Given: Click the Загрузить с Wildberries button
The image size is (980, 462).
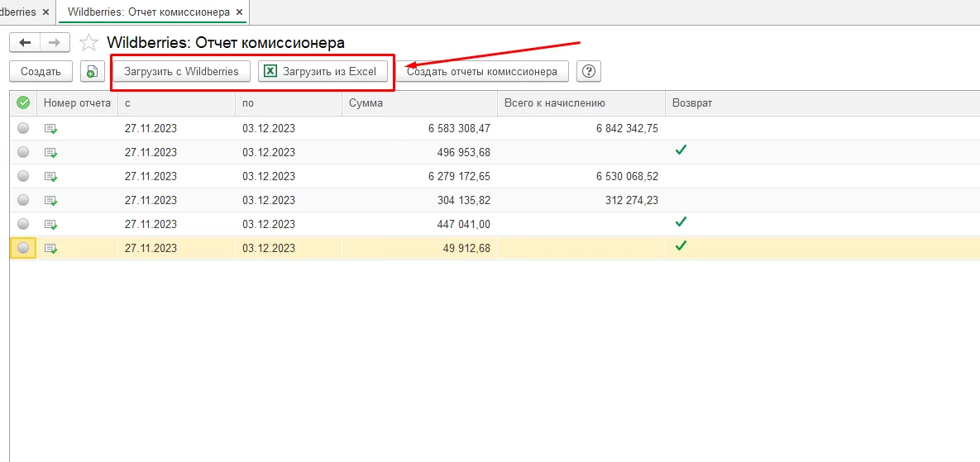Looking at the screenshot, I should click(x=181, y=72).
